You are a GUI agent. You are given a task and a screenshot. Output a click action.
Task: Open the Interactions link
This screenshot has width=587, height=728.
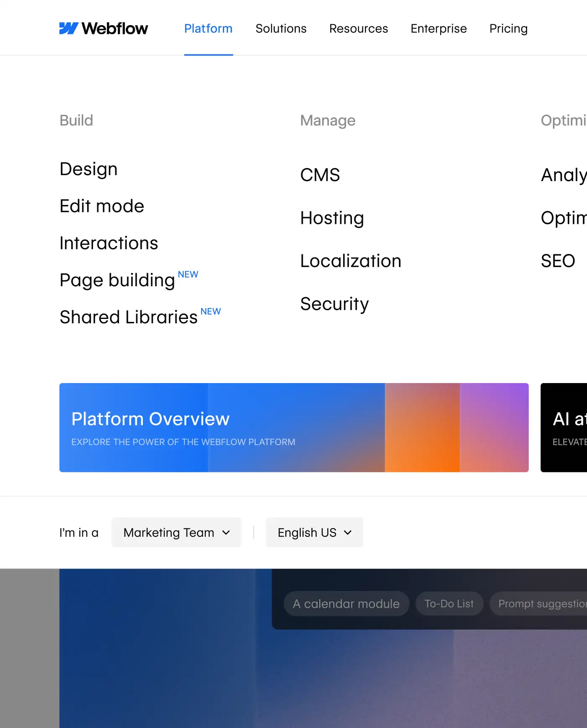tap(109, 243)
